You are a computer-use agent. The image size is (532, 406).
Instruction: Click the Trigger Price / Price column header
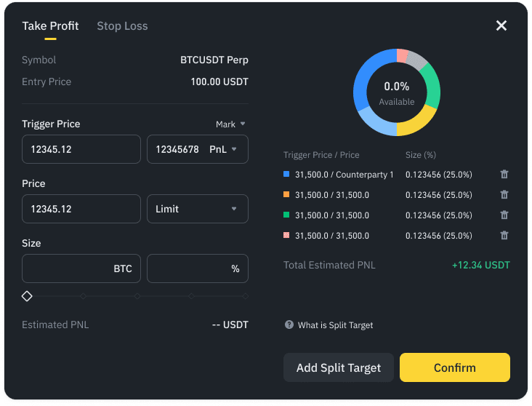point(321,155)
